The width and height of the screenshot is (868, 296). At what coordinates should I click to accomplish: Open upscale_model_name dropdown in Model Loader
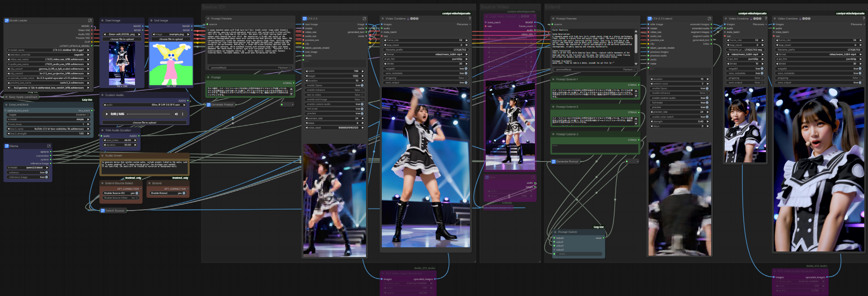[x=49, y=78]
